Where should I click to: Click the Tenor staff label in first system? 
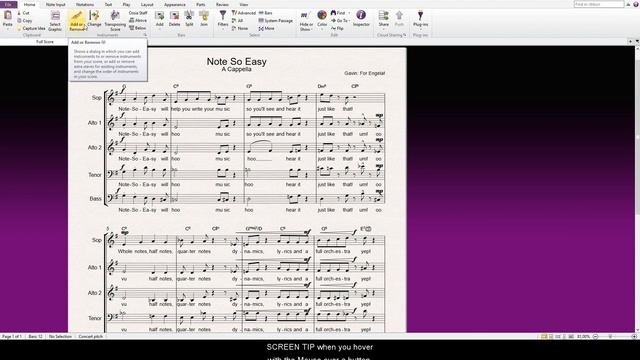click(x=95, y=175)
